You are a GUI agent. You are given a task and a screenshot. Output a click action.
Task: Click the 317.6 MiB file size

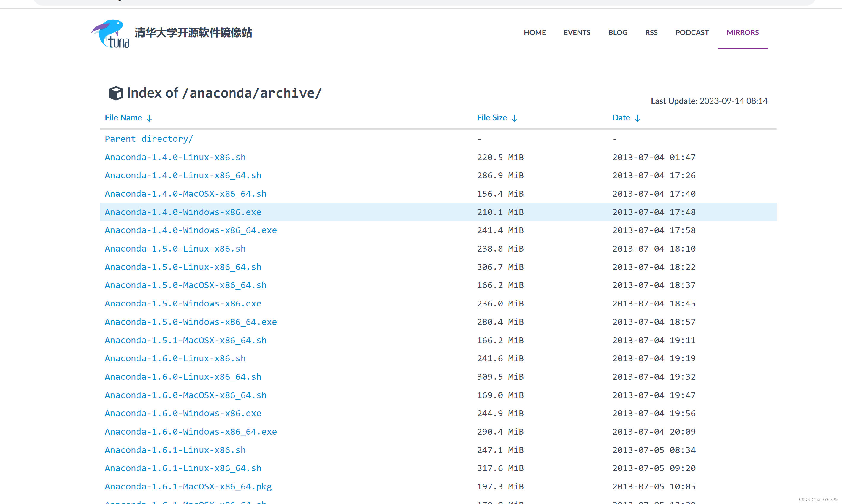pyautogui.click(x=500, y=468)
